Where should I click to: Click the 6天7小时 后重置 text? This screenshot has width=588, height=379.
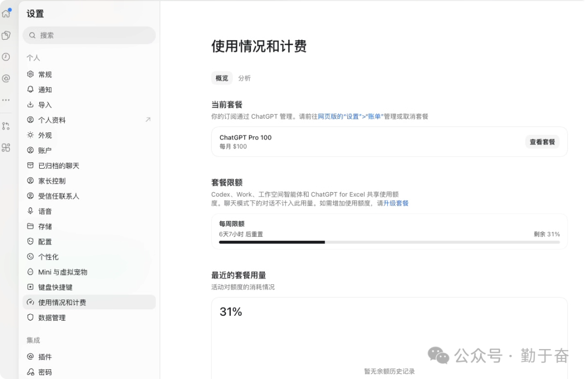click(x=241, y=234)
